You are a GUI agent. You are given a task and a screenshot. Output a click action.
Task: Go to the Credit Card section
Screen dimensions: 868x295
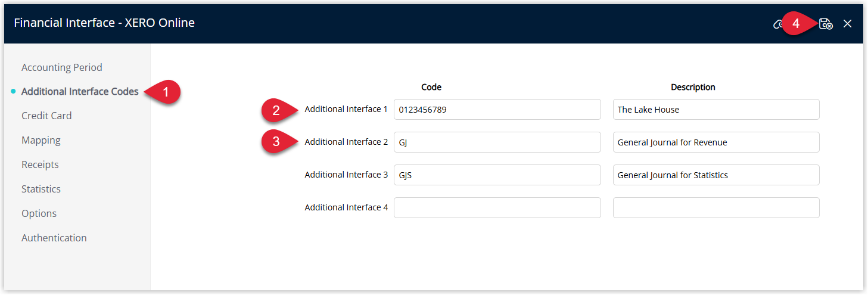coord(46,116)
